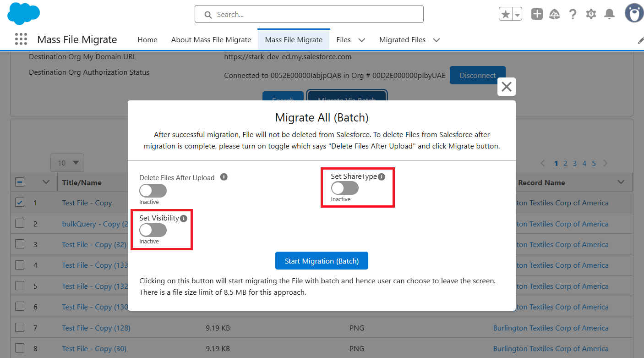This screenshot has height=358, width=644.
Task: Click the Help question mark icon
Action: pyautogui.click(x=573, y=14)
